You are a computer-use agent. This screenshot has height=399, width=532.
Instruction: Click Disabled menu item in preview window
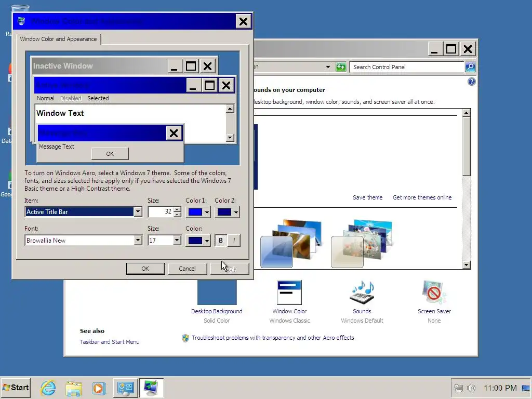(x=71, y=98)
